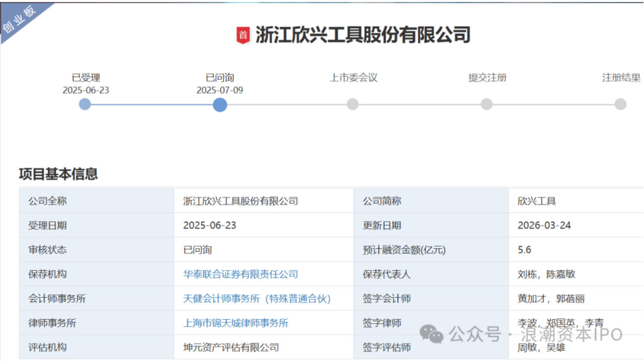Image resolution: width=644 pixels, height=362 pixels.
Task: Open the 华泰联合证券有限责任公司 link
Action: click(x=241, y=274)
